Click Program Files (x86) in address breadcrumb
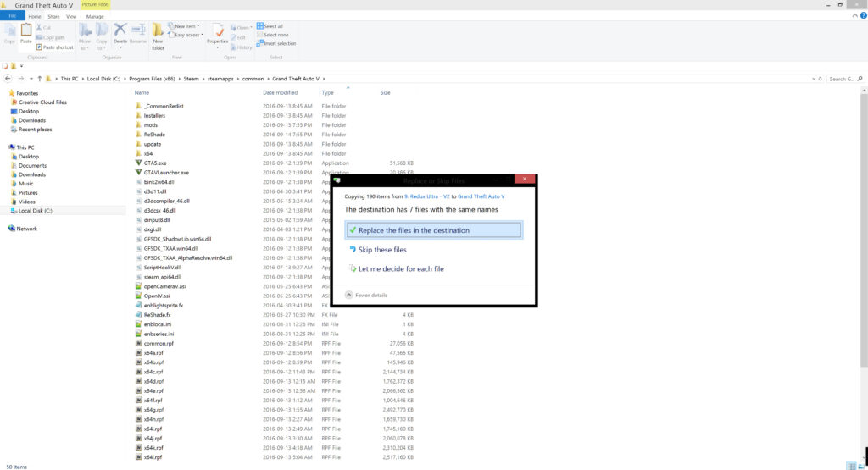 (152, 79)
